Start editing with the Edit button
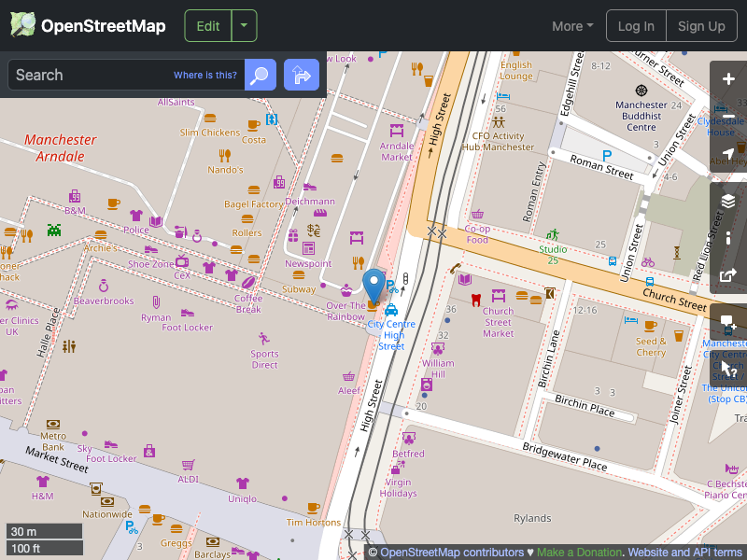 207,25
